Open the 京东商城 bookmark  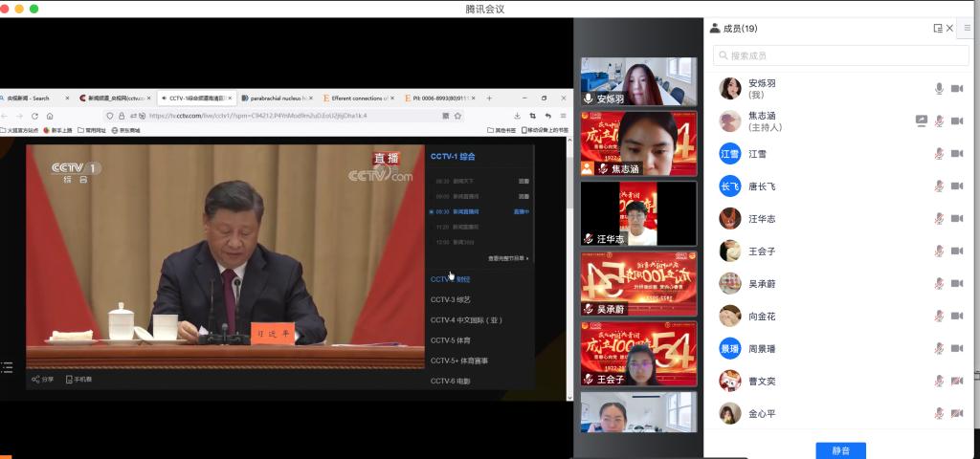point(125,130)
